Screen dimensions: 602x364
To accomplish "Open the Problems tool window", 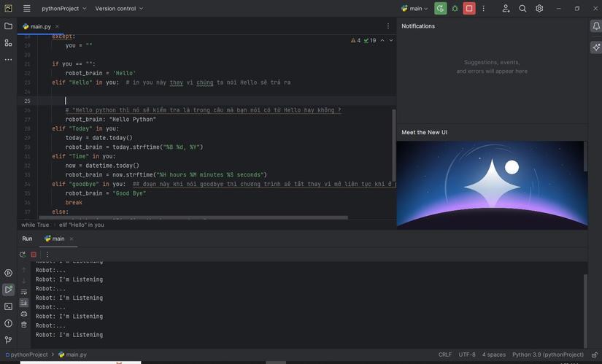I will [x=8, y=323].
